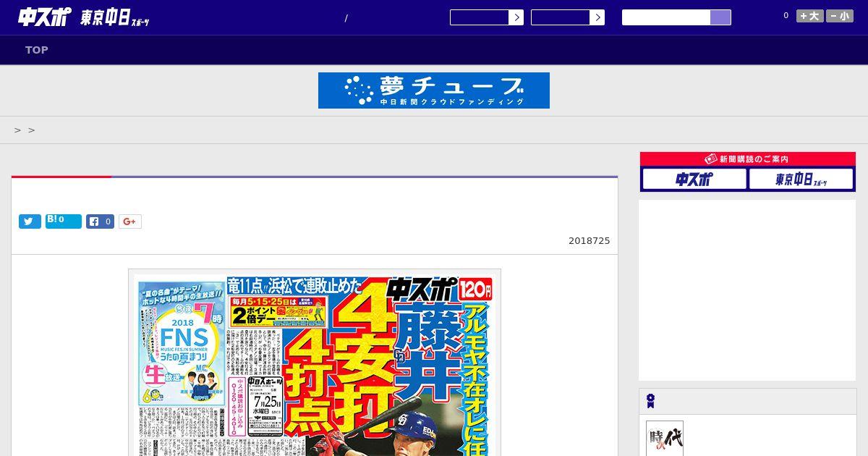This screenshot has height=456, width=868.
Task: Decrease font size with −小 button
Action: click(840, 16)
